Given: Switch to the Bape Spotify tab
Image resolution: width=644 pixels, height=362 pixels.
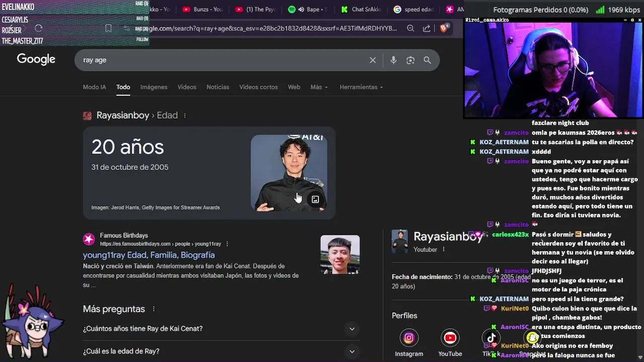Looking at the screenshot, I should (308, 10).
